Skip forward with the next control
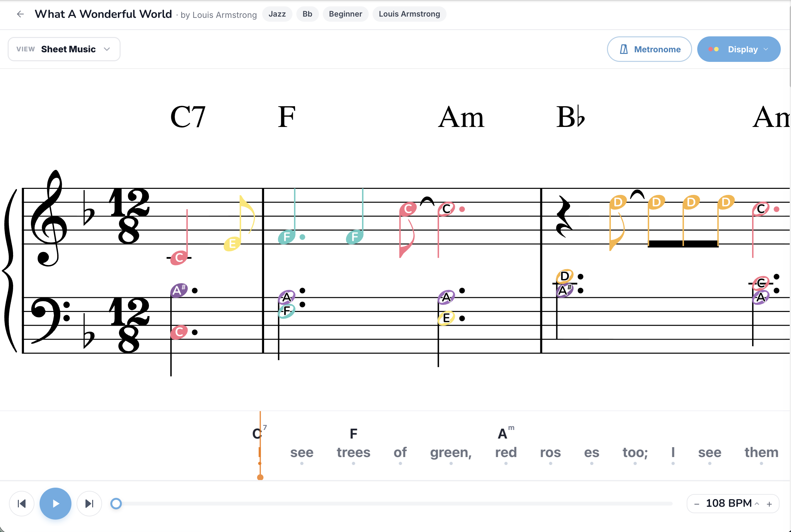Image resolution: width=791 pixels, height=532 pixels. [89, 504]
